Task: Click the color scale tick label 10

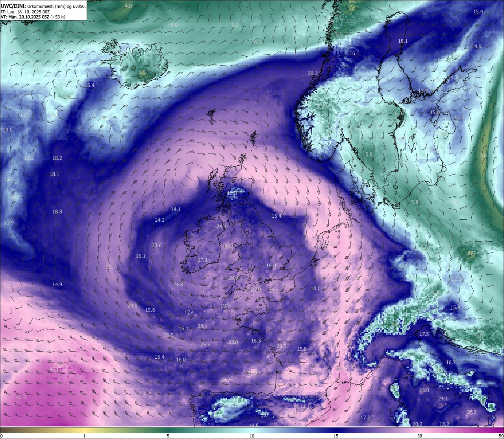Action: [252, 436]
